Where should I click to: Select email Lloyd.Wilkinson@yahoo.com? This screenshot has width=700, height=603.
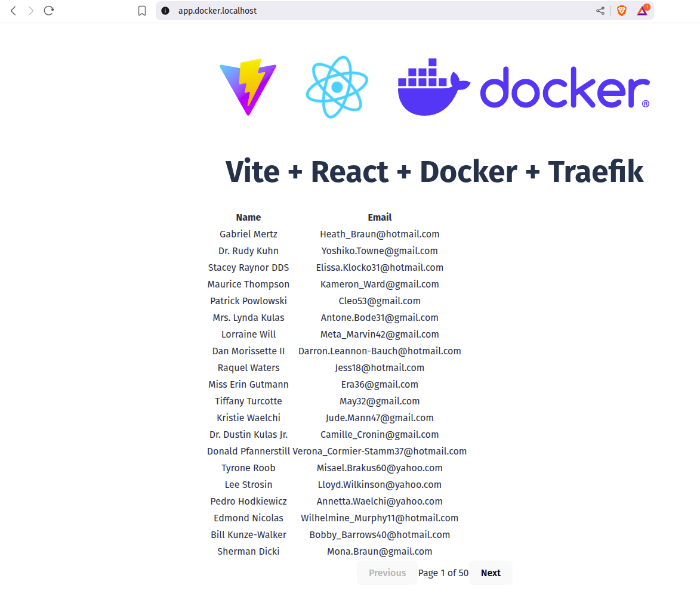coord(380,484)
